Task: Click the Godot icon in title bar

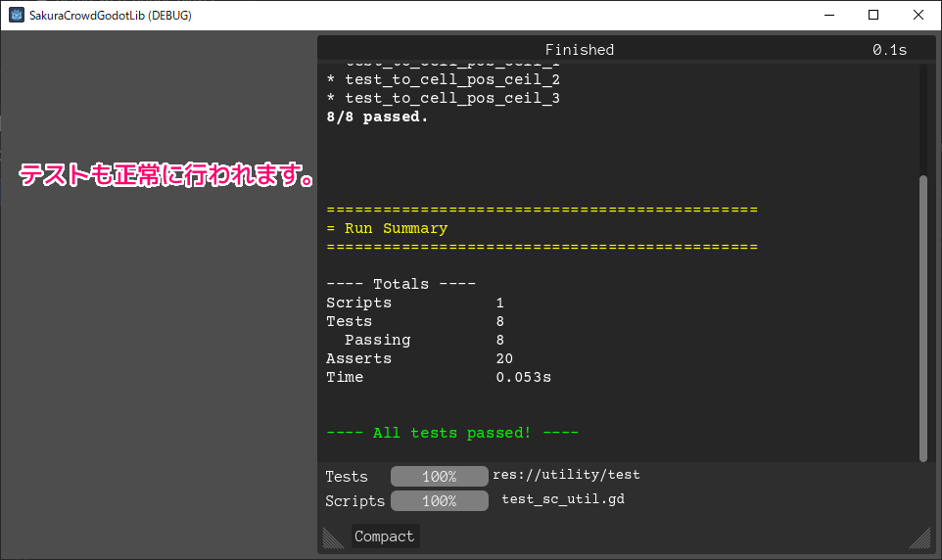Action: (17, 15)
